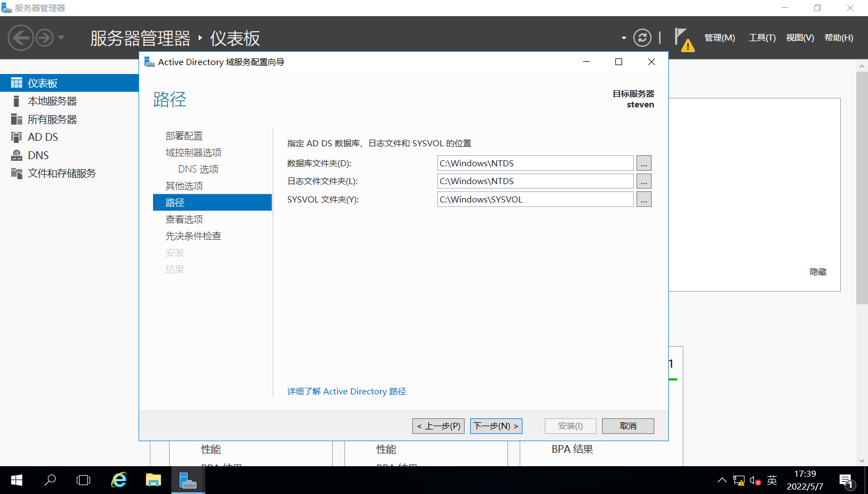Click the forward navigation arrow in Server Manager

(x=45, y=38)
